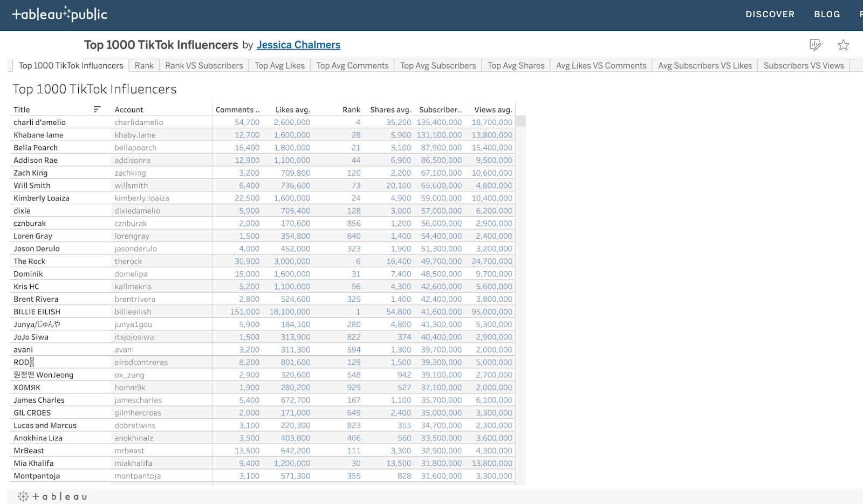
Task: Click the homm9k account cell
Action: tap(130, 388)
